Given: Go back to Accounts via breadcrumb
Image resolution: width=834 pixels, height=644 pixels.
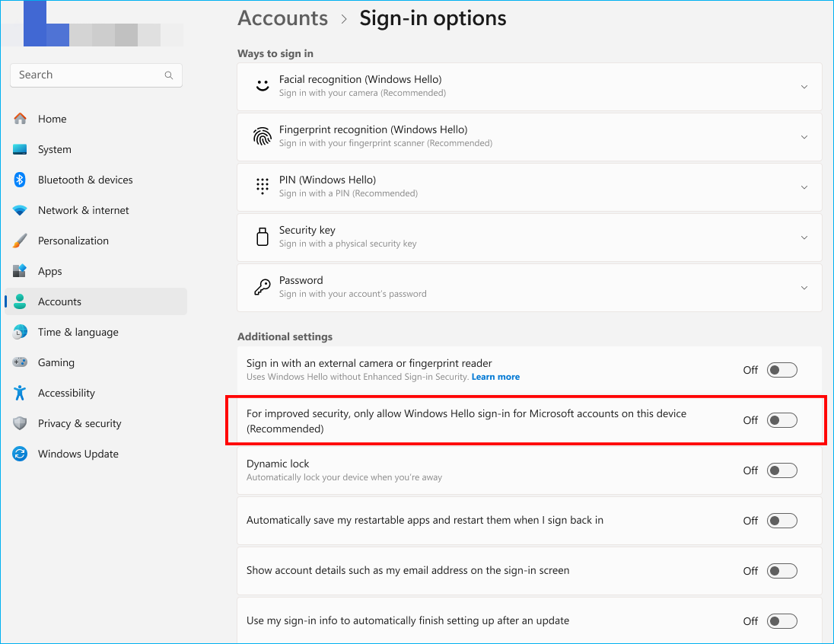Looking at the screenshot, I should tap(282, 18).
